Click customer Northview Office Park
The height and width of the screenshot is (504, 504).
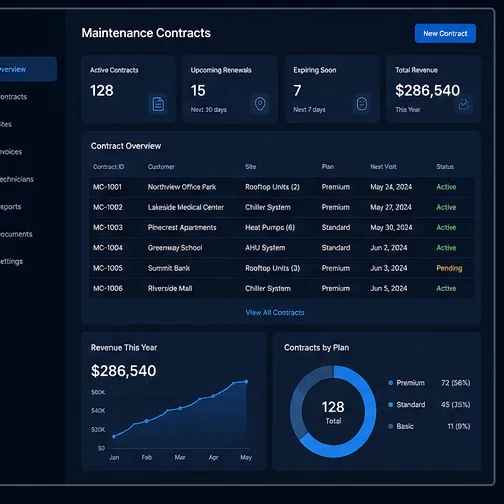pyautogui.click(x=182, y=187)
